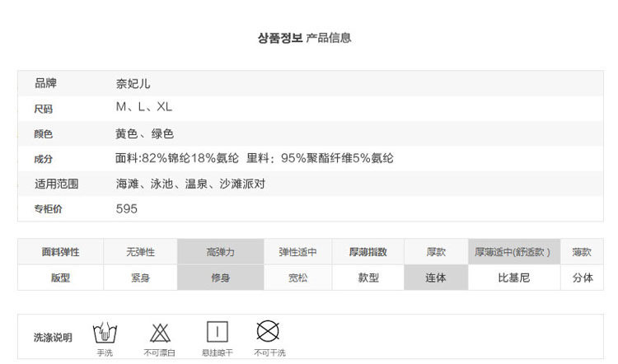Click the highlighted 修身 cell
The image size is (618, 364).
[x=220, y=278]
